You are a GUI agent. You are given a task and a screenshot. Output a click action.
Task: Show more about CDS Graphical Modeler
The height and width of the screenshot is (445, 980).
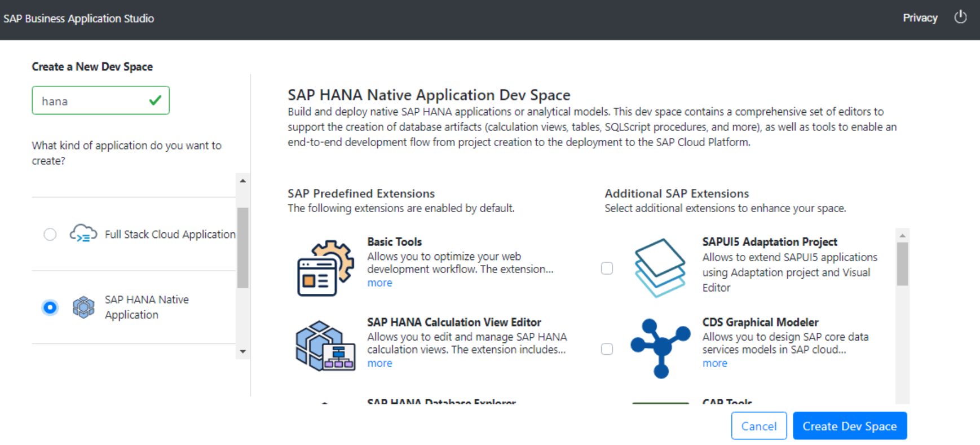[715, 364]
